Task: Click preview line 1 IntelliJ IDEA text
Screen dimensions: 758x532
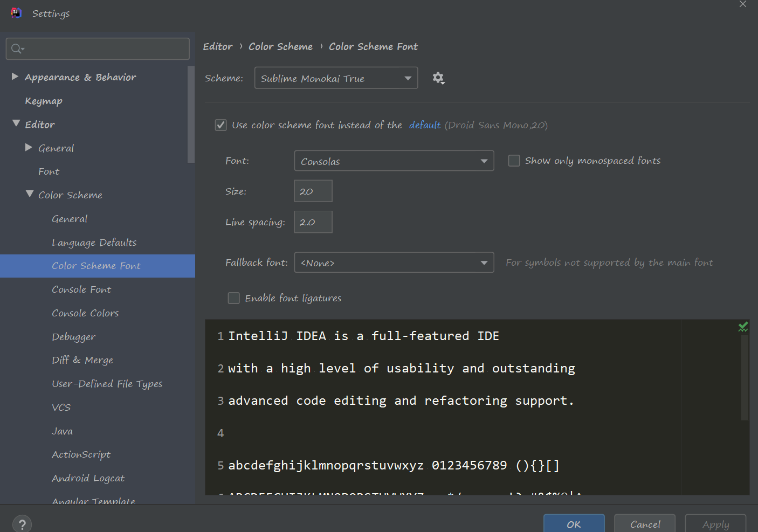Action: pos(364,336)
